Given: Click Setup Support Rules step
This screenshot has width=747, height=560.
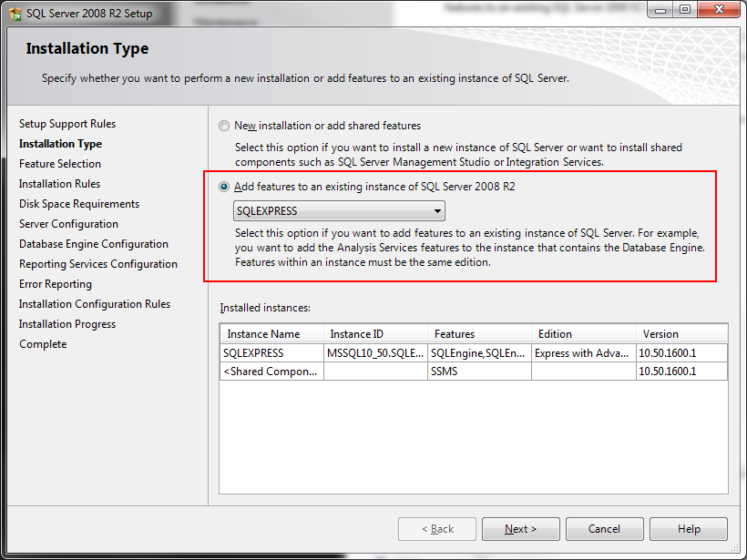Looking at the screenshot, I should [x=67, y=124].
